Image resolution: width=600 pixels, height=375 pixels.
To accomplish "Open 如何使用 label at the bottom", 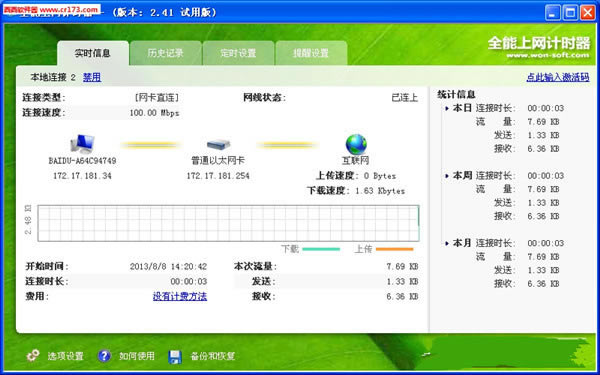I will click(137, 356).
